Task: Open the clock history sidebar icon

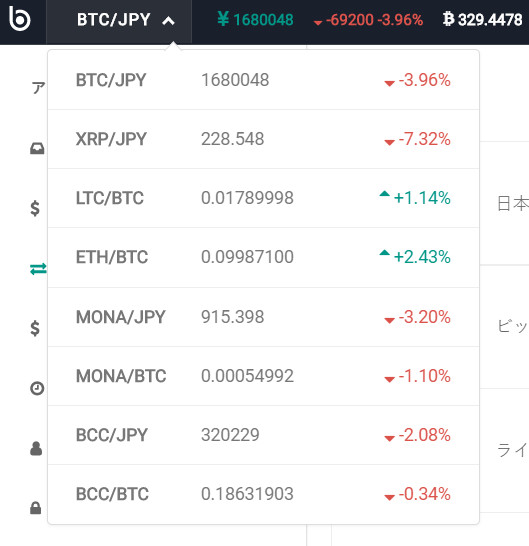Action: pos(37,388)
